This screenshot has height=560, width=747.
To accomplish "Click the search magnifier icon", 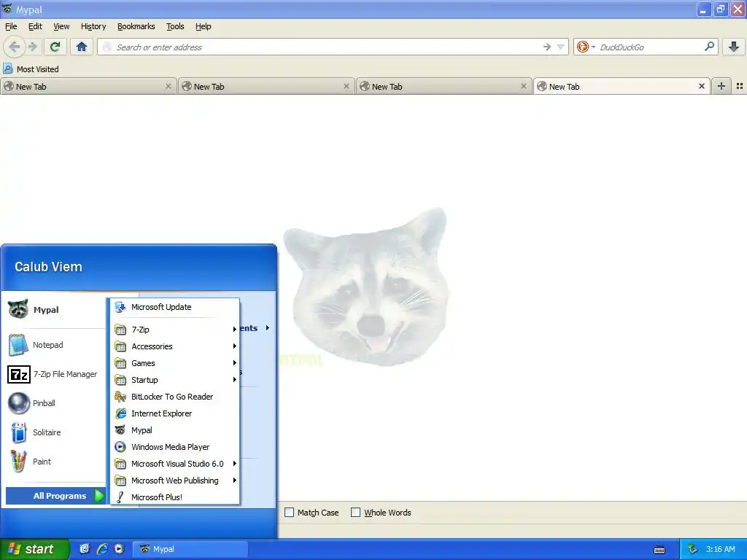I will click(709, 47).
